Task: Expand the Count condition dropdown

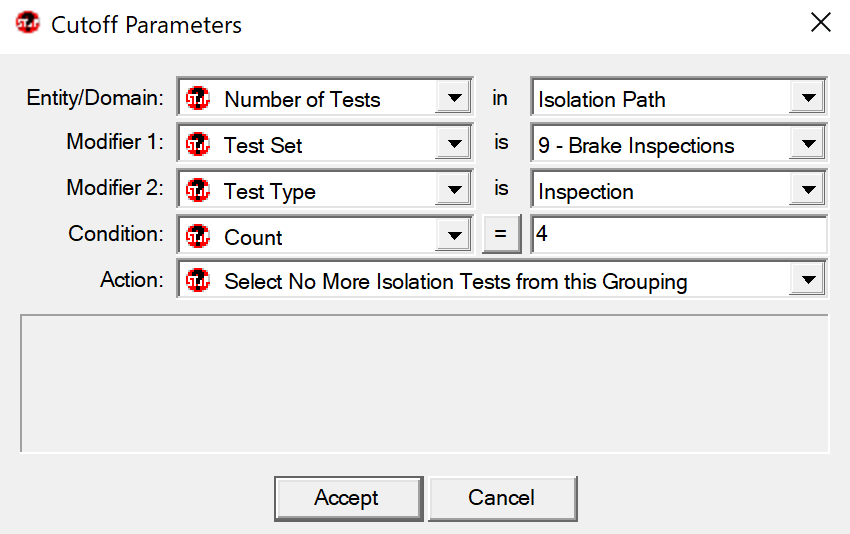Action: (454, 235)
